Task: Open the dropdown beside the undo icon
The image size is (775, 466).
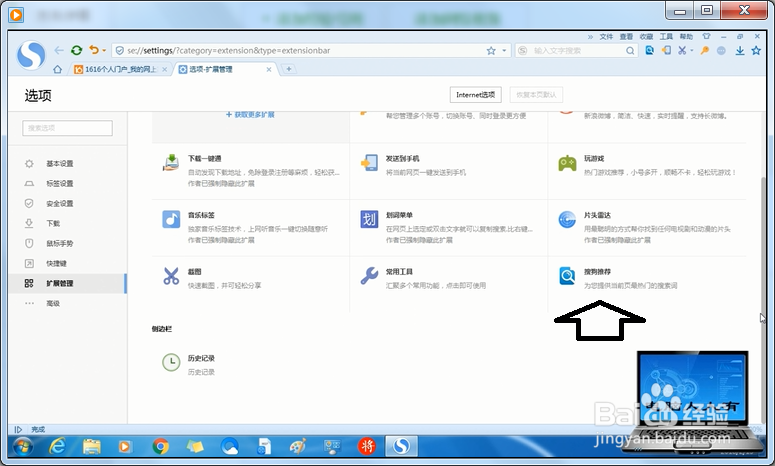Action: coord(104,51)
